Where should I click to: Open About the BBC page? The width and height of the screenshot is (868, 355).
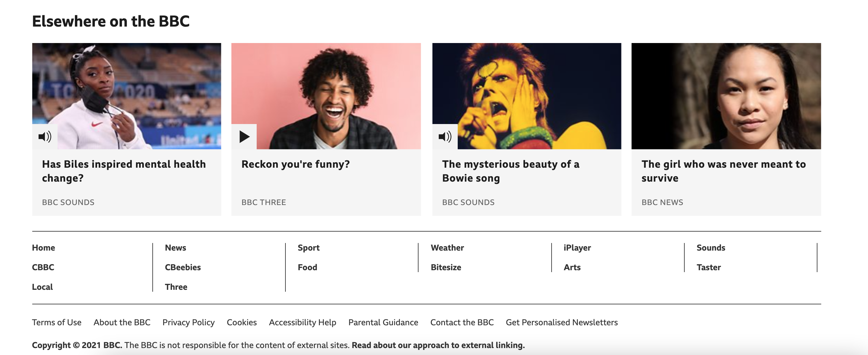pos(122,322)
